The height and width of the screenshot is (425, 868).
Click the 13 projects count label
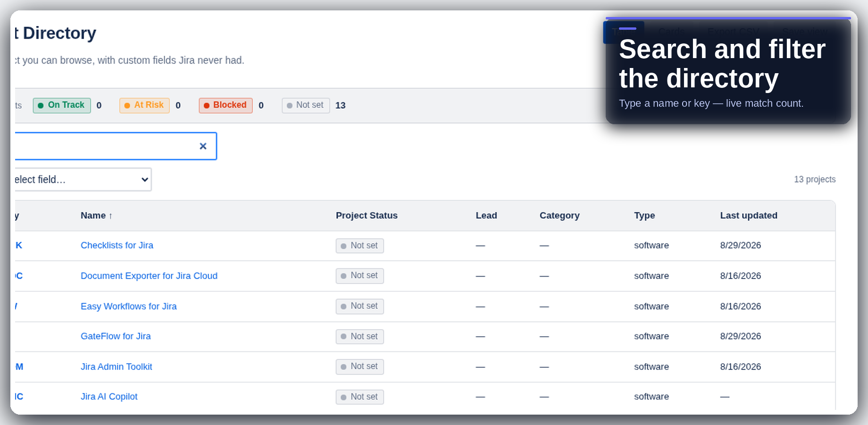click(815, 179)
